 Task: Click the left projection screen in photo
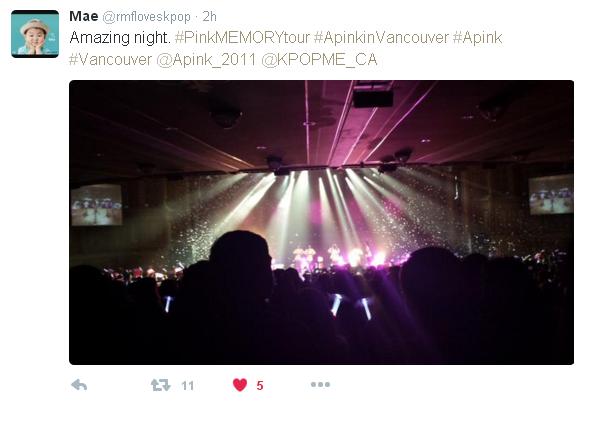tap(97, 205)
